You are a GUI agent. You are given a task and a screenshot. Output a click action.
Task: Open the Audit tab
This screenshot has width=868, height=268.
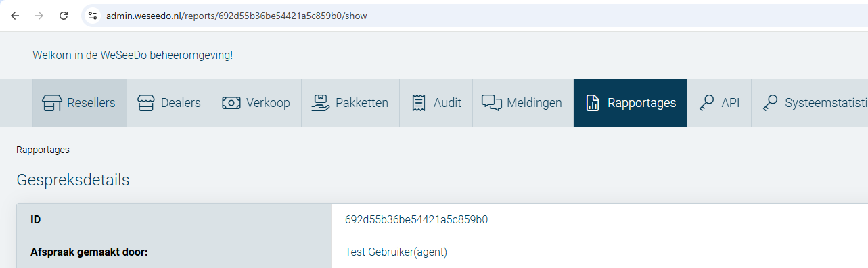436,103
